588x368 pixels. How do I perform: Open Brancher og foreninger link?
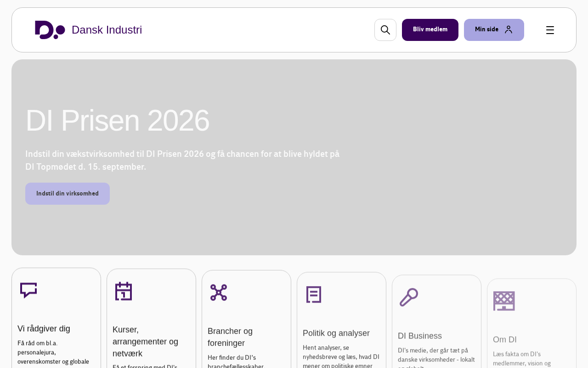(x=230, y=337)
